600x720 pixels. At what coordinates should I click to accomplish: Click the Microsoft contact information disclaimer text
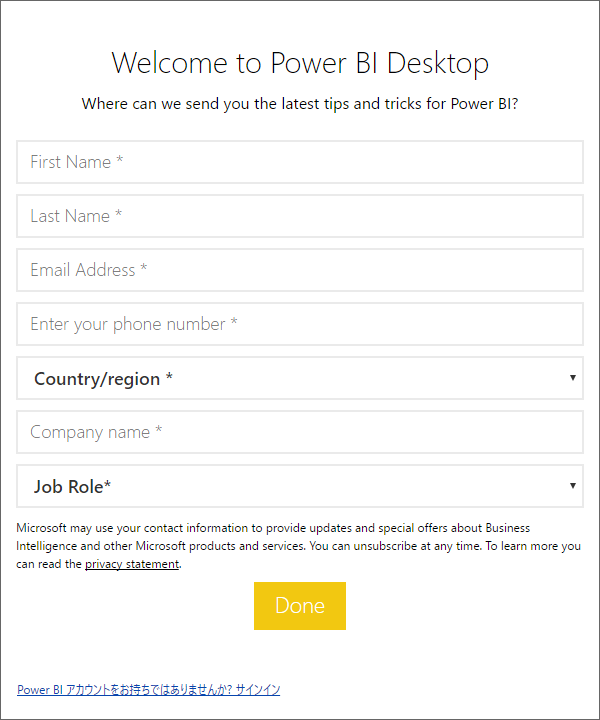click(298, 546)
